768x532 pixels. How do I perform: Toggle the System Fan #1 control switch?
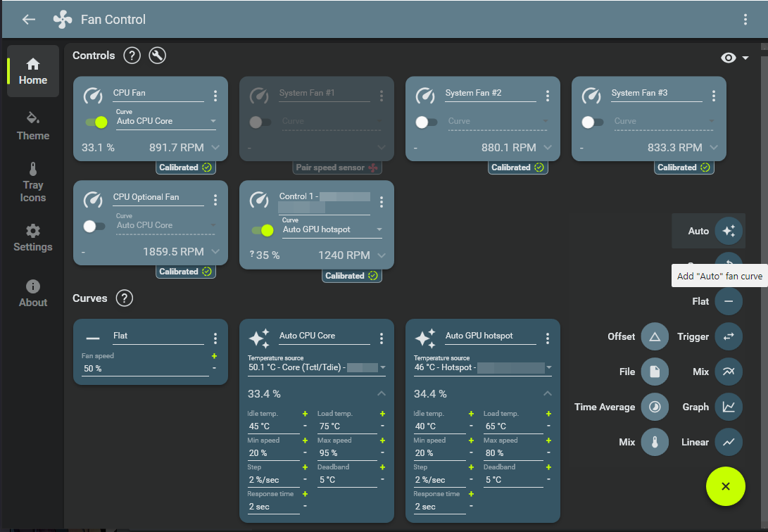tap(260, 122)
